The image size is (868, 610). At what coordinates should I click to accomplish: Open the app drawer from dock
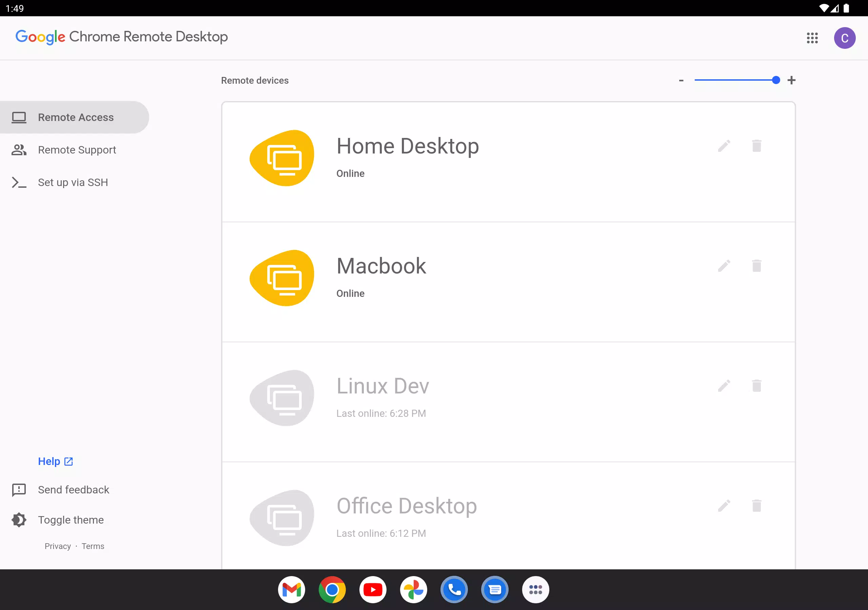click(x=536, y=590)
